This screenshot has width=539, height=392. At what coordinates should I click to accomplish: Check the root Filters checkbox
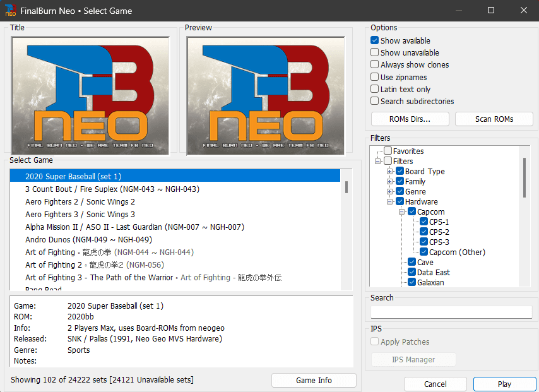[x=388, y=161]
